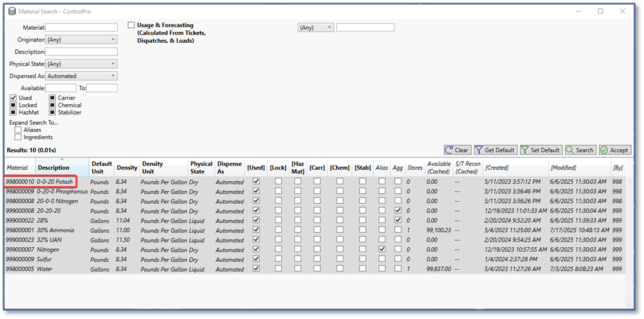Viewport: 644px width, 319px height.
Task: Open the Originator dropdown
Action: coord(81,39)
